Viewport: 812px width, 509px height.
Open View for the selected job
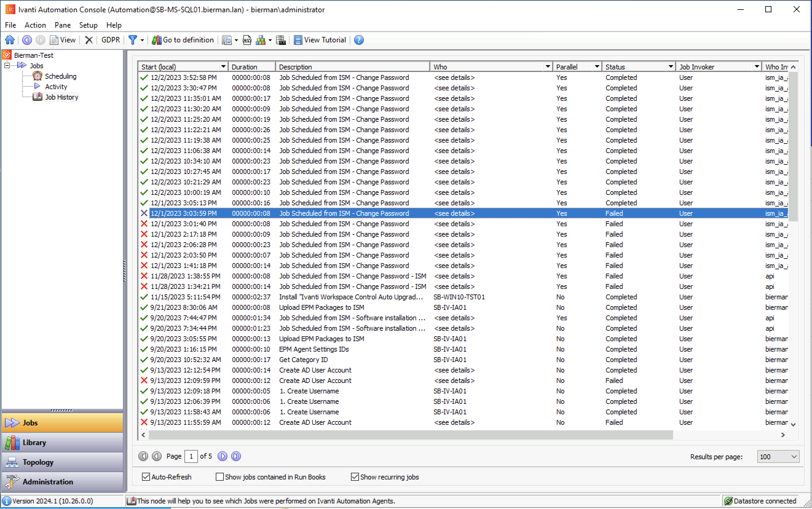coord(63,40)
